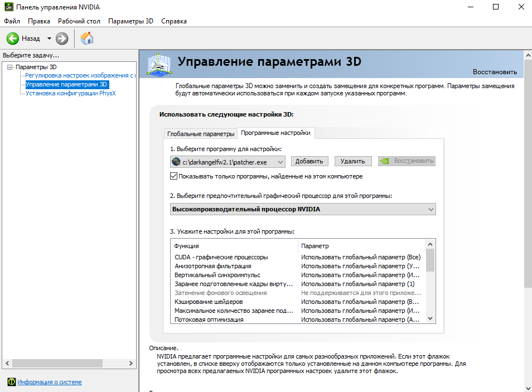Close the NVIDIA Control Panel window
The image size is (532, 392).
click(x=521, y=7)
